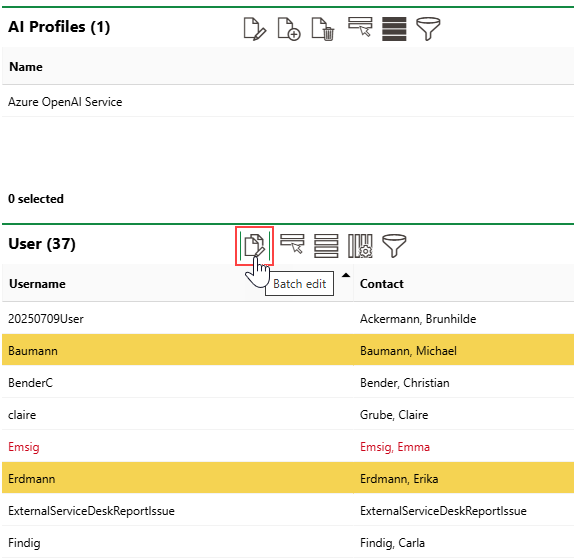Select the Azure OpenAI Service row
The image size is (574, 559).
(x=288, y=101)
